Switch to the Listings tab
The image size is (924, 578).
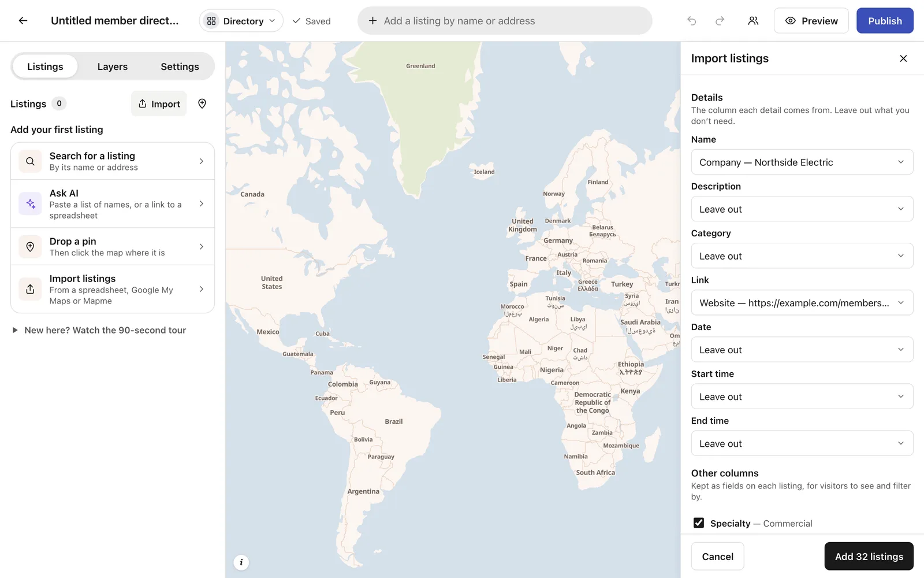[45, 66]
